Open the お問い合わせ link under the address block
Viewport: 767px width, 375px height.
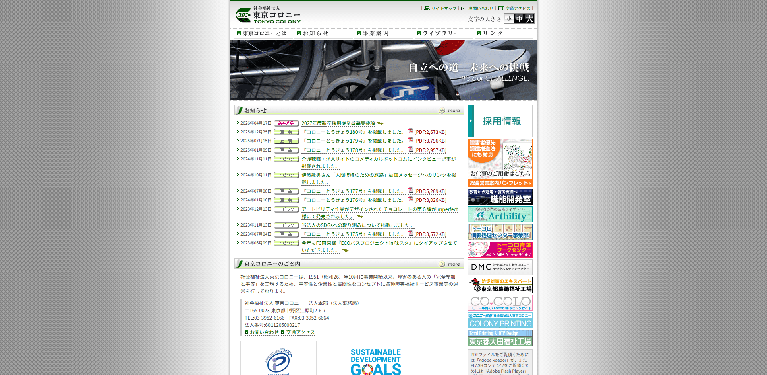coord(262,332)
